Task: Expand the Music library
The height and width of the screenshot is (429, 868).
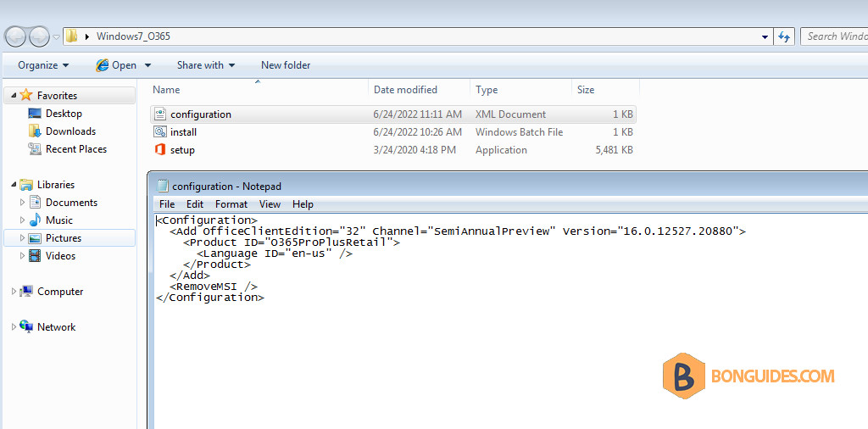Action: (22, 220)
